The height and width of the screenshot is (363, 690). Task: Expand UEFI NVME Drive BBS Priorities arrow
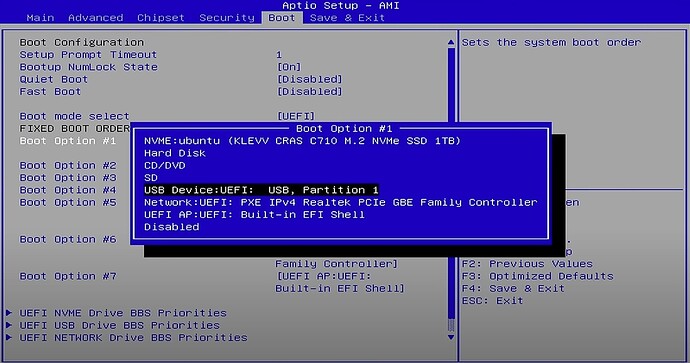(9, 313)
